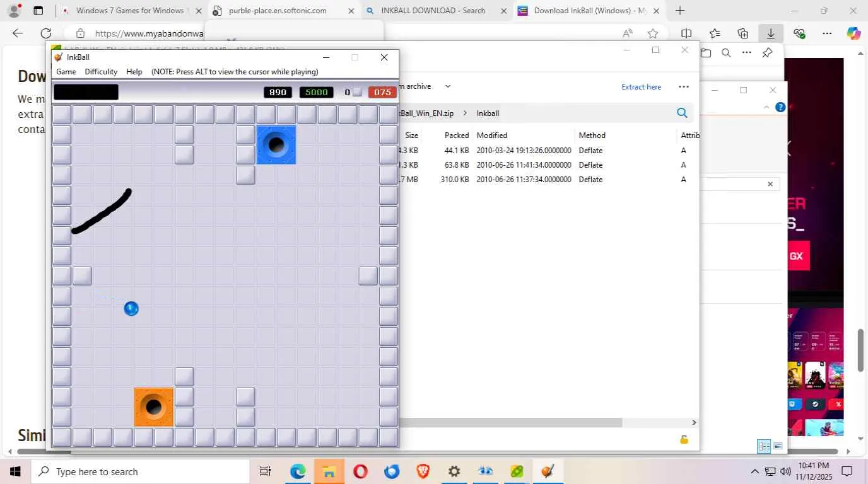Show hidden system tray icons

[x=754, y=471]
